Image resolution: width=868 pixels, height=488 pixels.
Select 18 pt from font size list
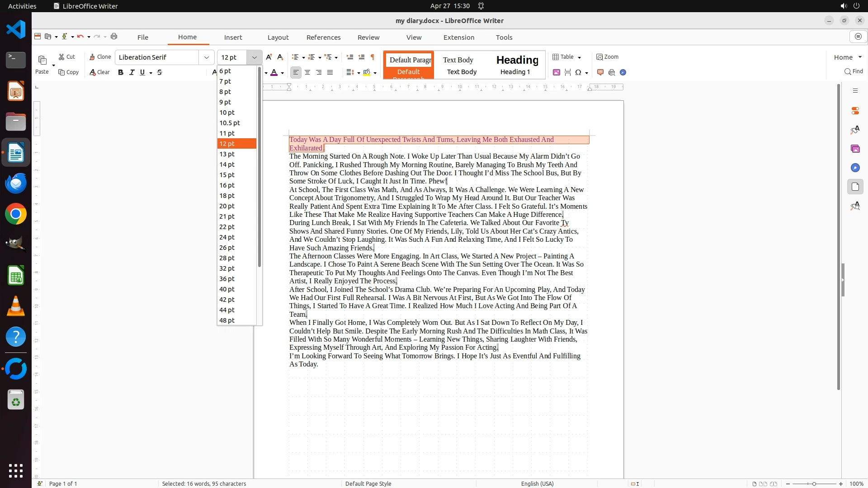tap(227, 196)
